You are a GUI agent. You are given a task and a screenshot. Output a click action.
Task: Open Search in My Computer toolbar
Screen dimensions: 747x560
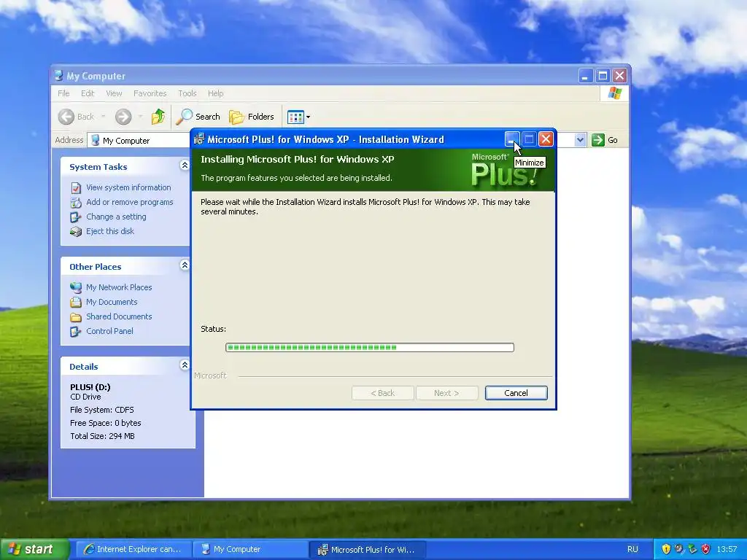(198, 116)
